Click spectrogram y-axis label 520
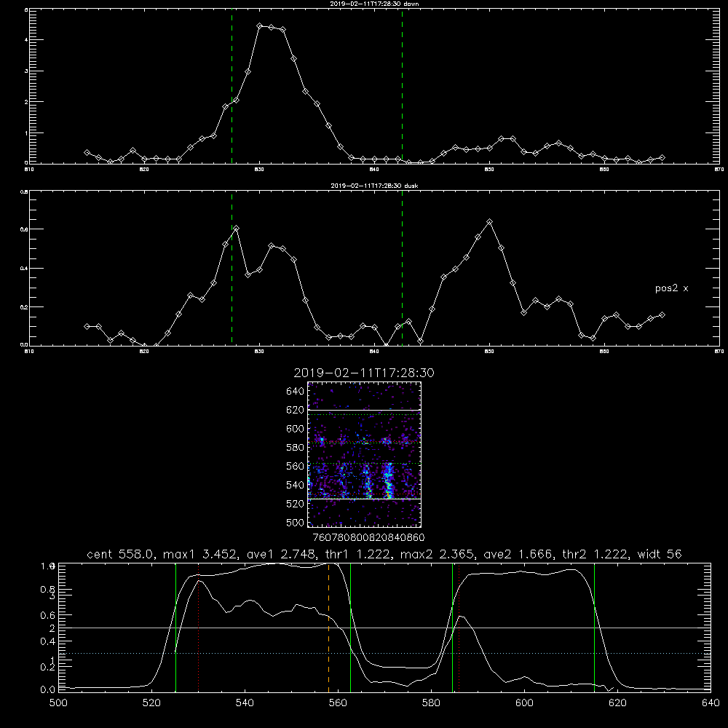This screenshot has height=728, width=728. pos(296,504)
